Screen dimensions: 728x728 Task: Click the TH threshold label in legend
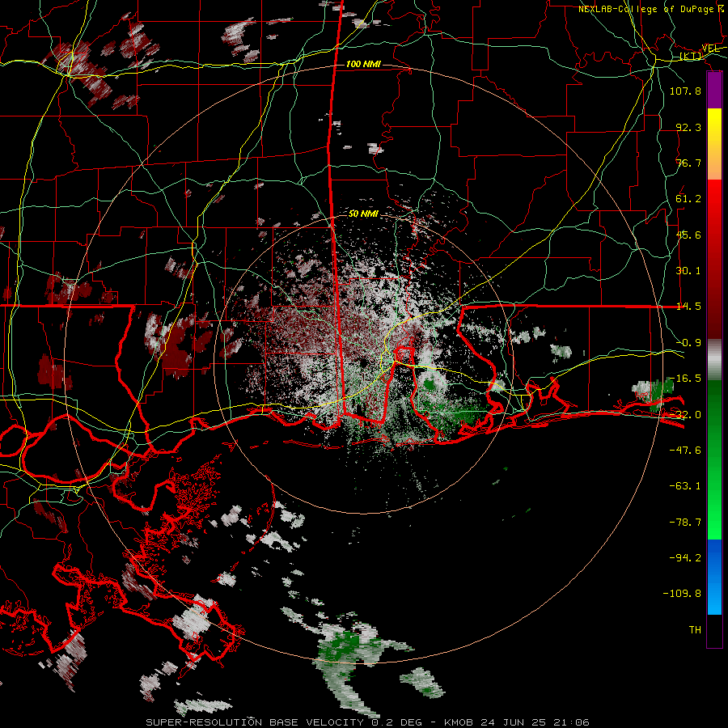point(695,630)
